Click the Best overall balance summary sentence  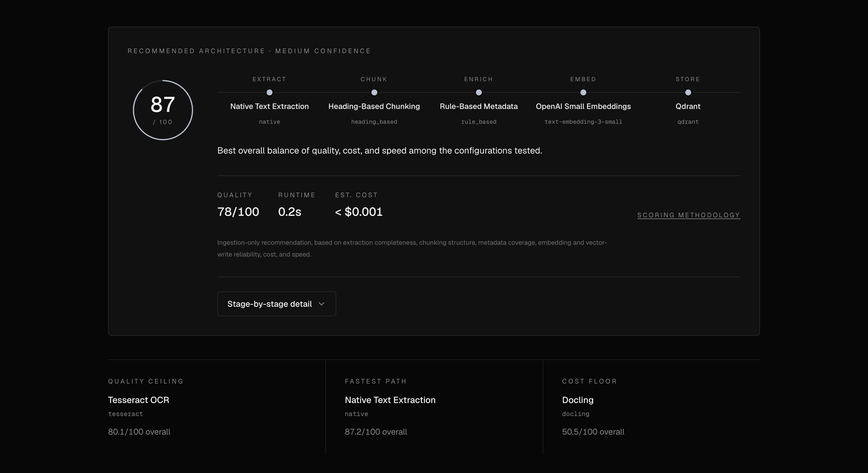pos(379,151)
